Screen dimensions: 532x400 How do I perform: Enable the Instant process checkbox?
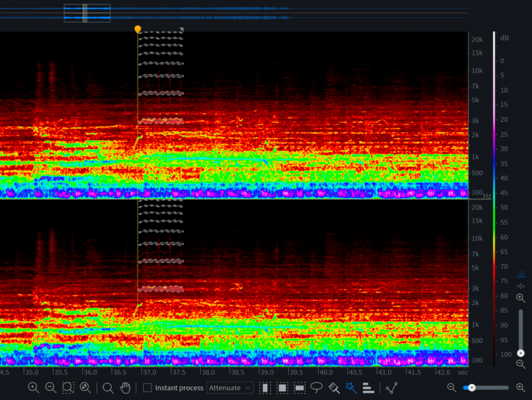tap(148, 388)
